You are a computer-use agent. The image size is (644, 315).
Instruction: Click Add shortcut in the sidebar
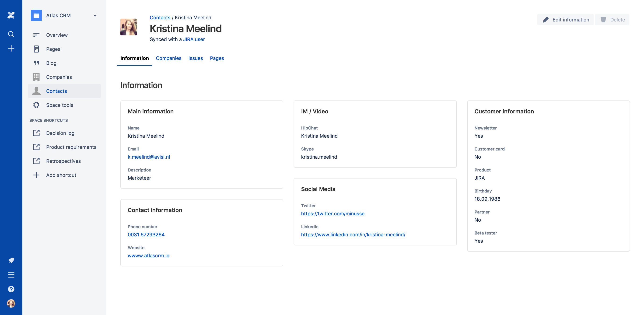tap(61, 175)
